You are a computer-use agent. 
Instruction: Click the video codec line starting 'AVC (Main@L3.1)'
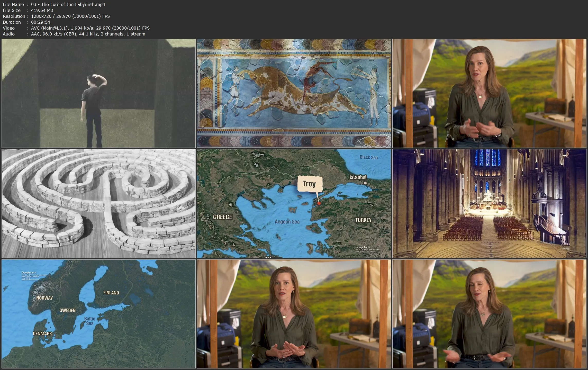point(90,28)
